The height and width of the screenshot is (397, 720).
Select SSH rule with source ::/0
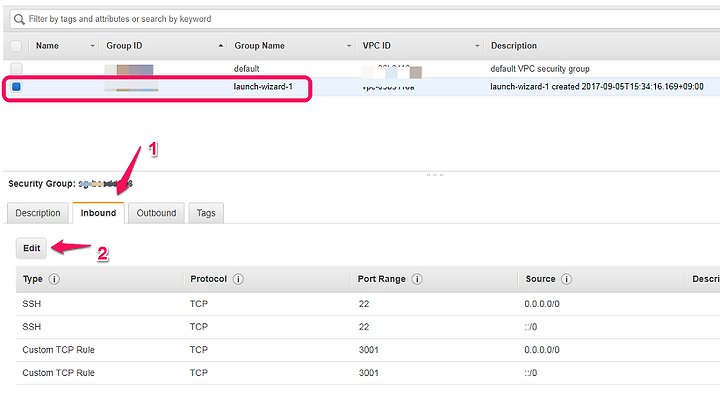tap(368, 327)
